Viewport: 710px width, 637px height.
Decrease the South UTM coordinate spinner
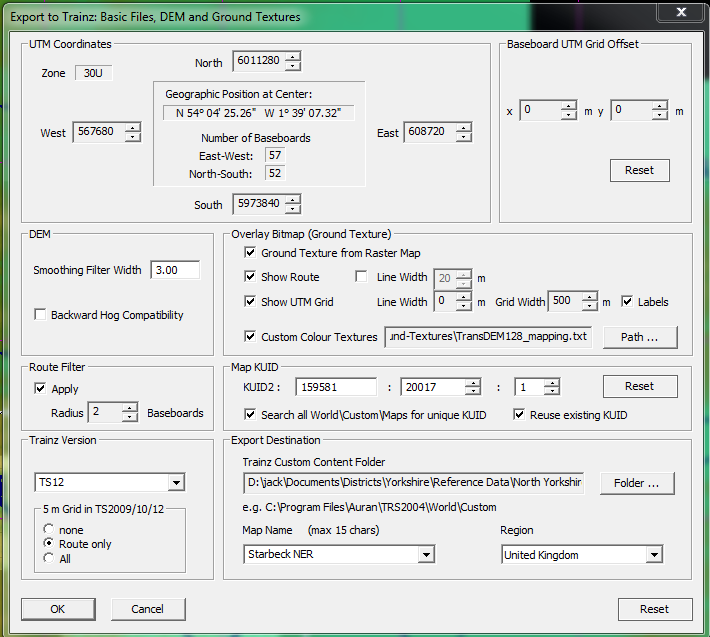tap(292, 209)
